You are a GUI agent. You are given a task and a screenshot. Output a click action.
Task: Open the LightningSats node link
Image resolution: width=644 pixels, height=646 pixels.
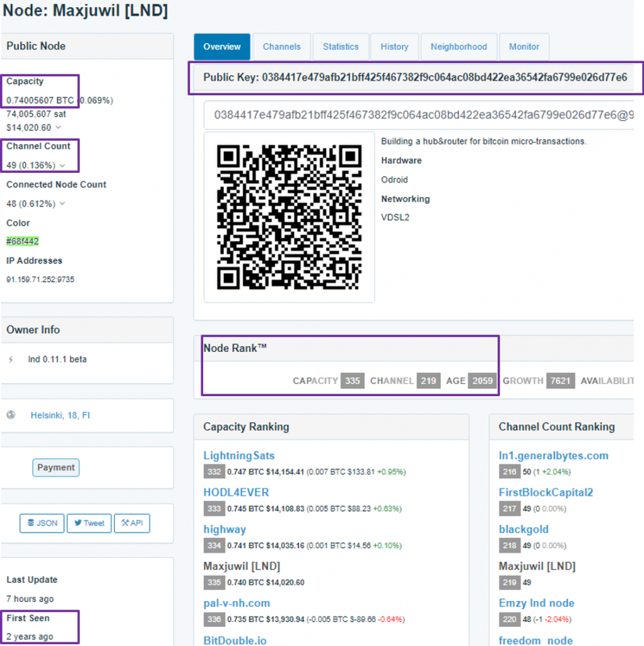pyautogui.click(x=239, y=455)
